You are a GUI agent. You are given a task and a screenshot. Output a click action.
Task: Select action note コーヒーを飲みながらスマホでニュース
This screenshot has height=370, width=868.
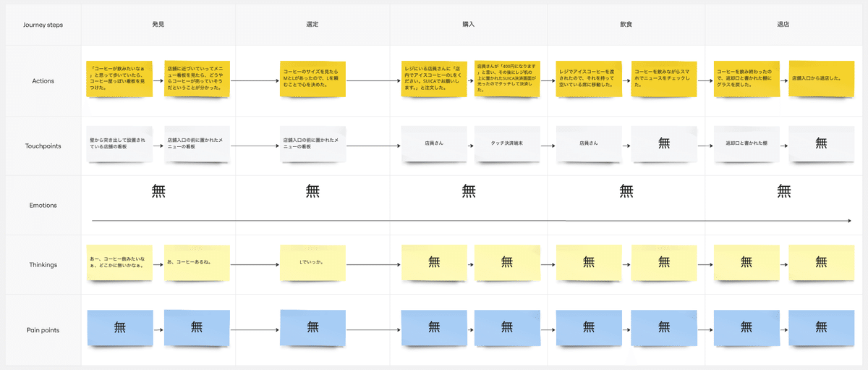pyautogui.click(x=664, y=78)
